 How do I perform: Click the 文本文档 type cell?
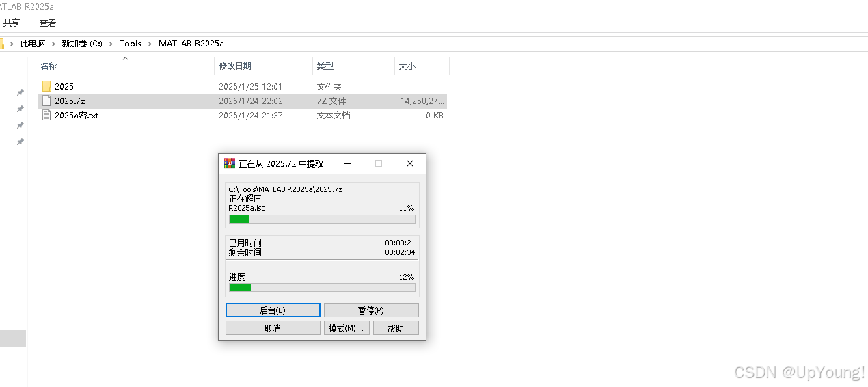tap(334, 115)
